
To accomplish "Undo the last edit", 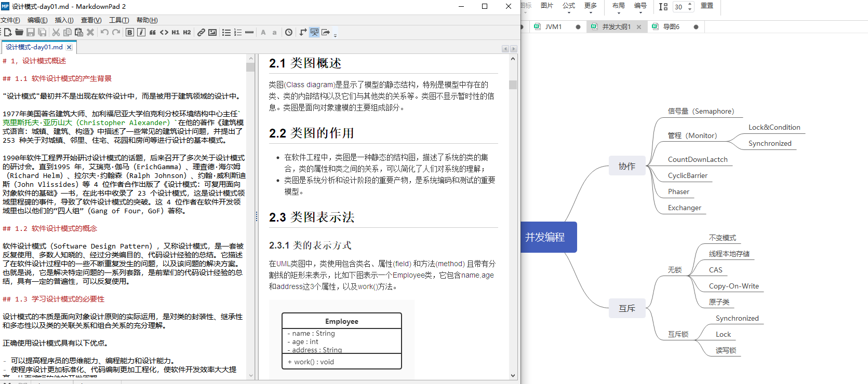I will 104,32.
